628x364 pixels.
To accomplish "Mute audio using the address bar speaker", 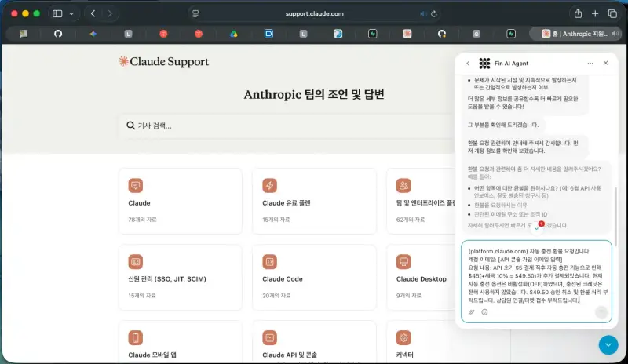I will coord(423,13).
